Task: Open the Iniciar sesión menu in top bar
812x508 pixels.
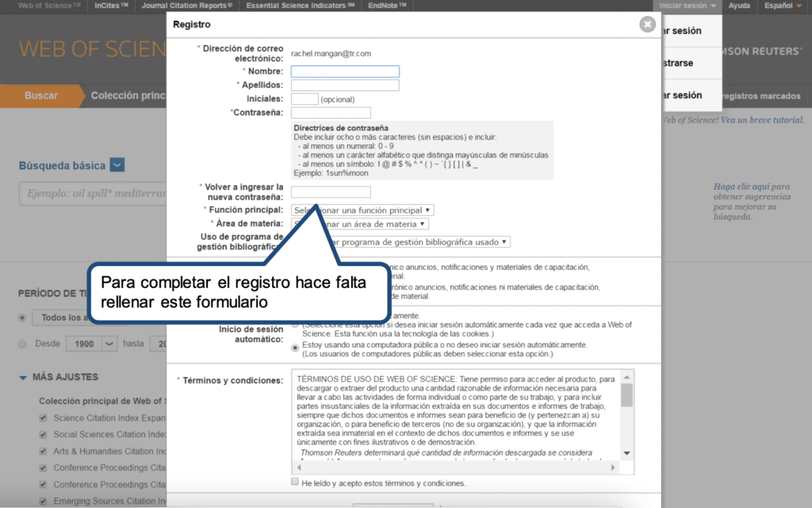Action: pos(688,6)
